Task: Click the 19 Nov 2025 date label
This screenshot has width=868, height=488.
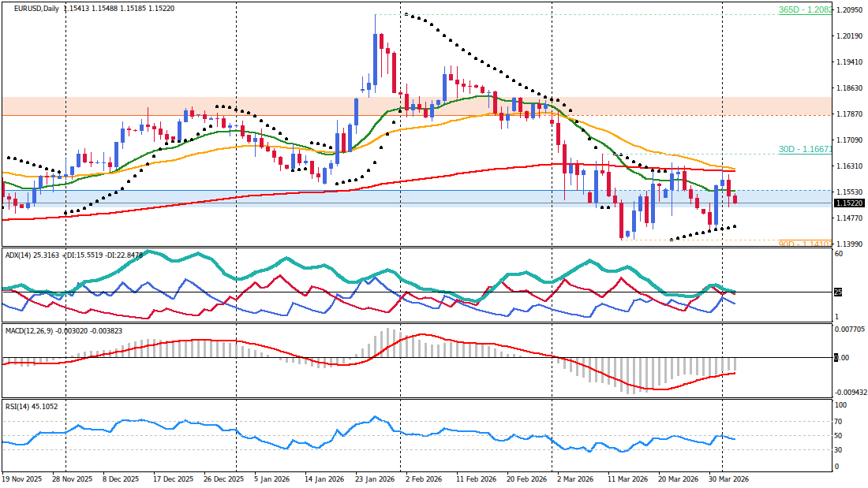Action: (x=22, y=479)
